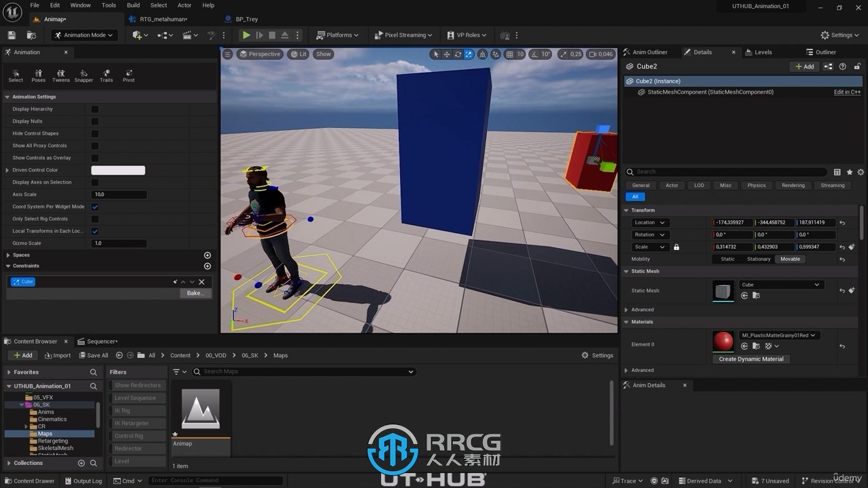Image resolution: width=868 pixels, height=488 pixels.
Task: Open the Location type dropdown in Transform
Action: point(650,222)
